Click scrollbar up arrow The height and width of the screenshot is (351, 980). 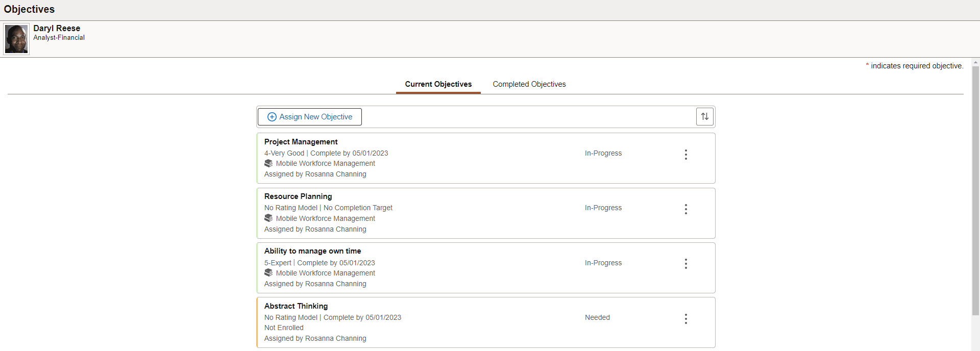click(x=975, y=63)
